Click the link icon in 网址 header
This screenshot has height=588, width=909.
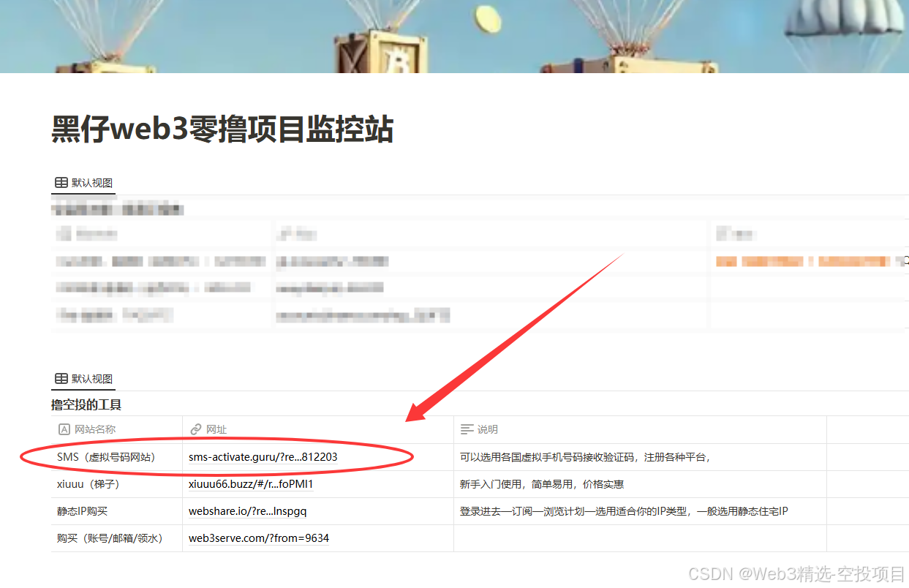click(x=195, y=429)
